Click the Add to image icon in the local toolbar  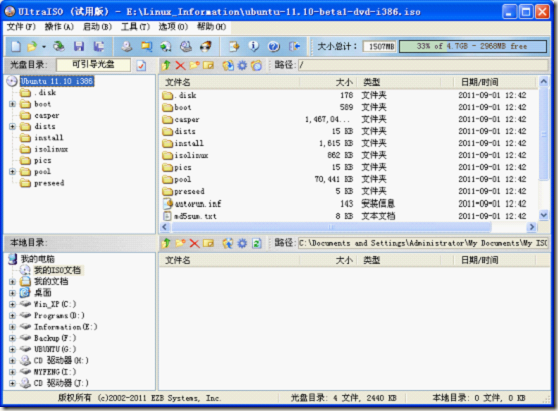tap(228, 243)
